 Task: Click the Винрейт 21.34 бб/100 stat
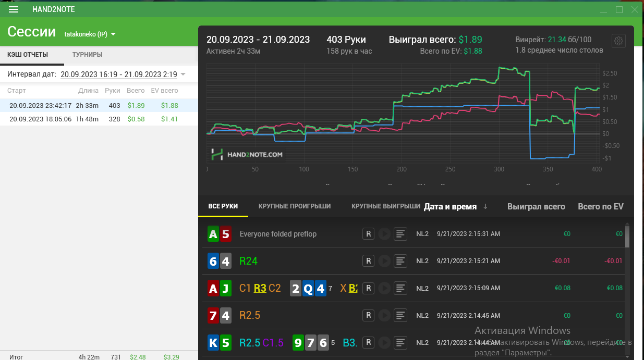pos(553,40)
